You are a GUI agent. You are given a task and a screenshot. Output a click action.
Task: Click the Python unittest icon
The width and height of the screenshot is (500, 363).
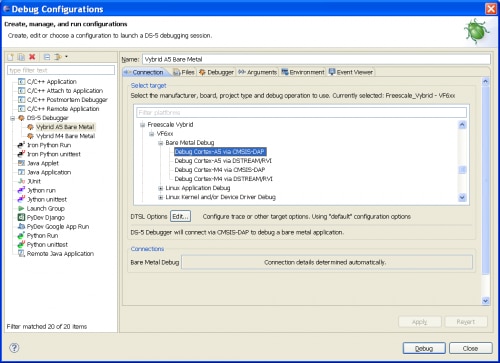(x=21, y=244)
